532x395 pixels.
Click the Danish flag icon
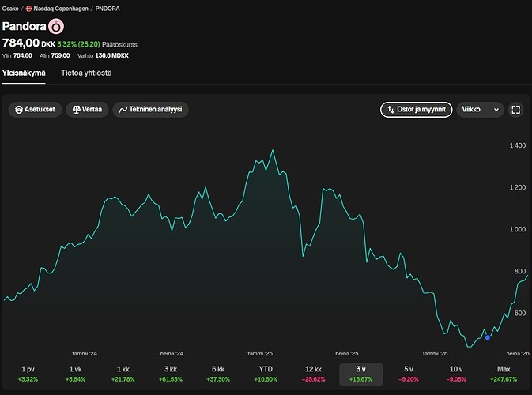(x=28, y=9)
